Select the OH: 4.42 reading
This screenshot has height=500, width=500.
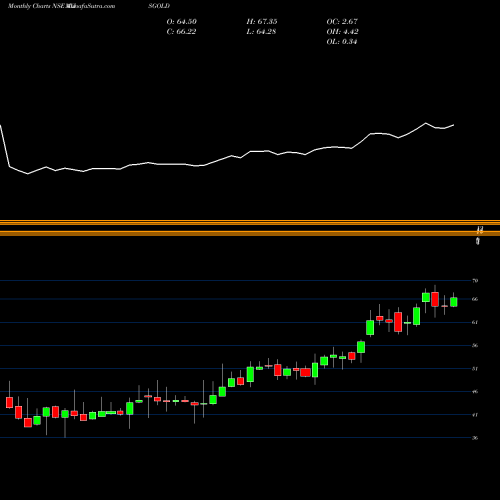(342, 31)
